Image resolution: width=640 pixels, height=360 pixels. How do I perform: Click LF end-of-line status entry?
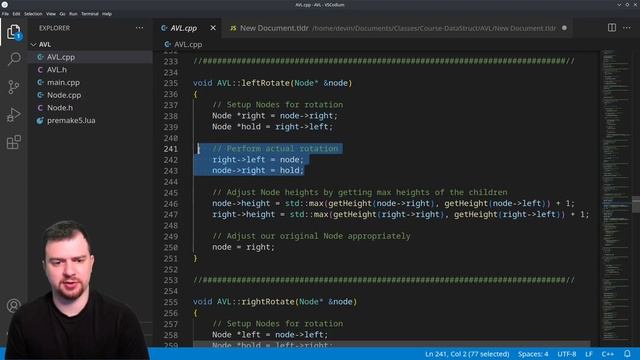(589, 354)
